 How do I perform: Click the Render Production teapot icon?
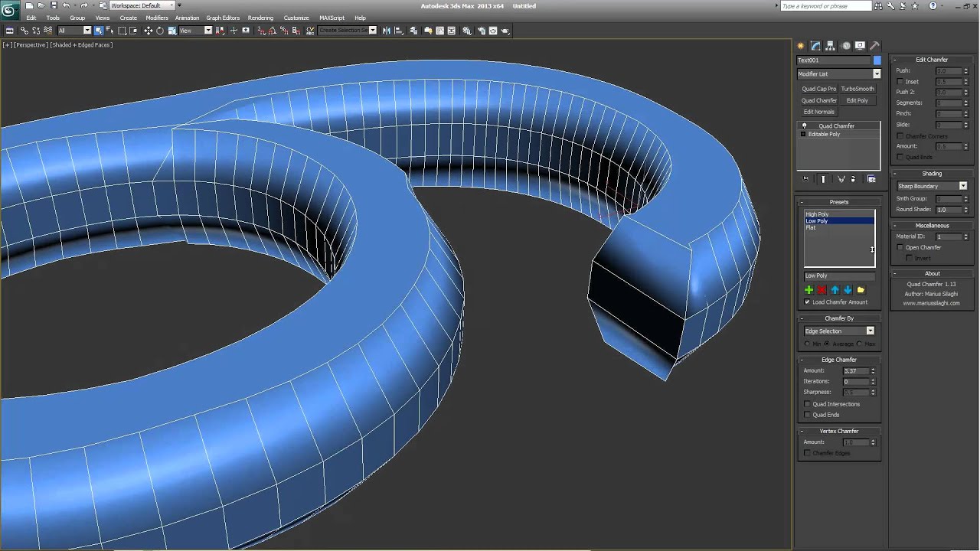click(x=505, y=31)
